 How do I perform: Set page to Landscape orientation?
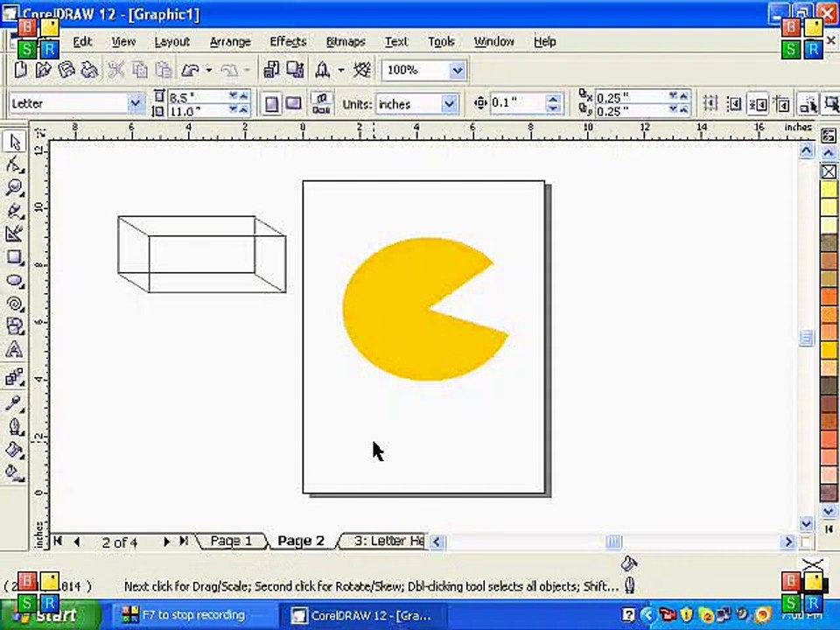(x=294, y=104)
